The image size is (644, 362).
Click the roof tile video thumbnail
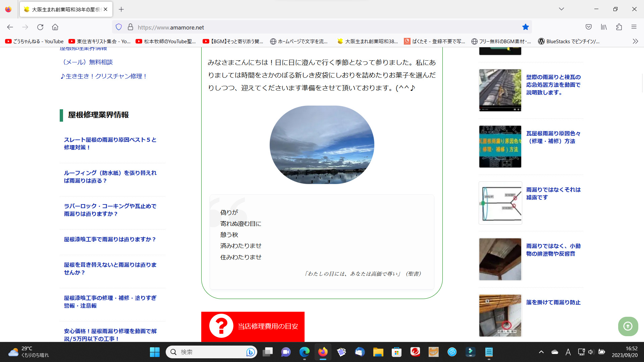500,90
